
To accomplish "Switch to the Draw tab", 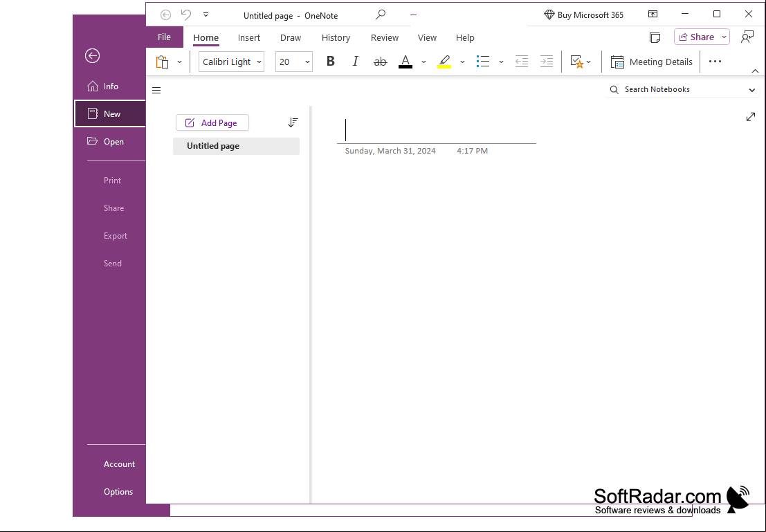I will 291,37.
